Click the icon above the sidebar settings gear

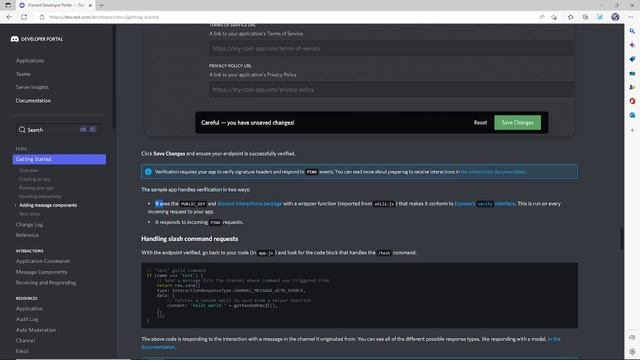632,338
